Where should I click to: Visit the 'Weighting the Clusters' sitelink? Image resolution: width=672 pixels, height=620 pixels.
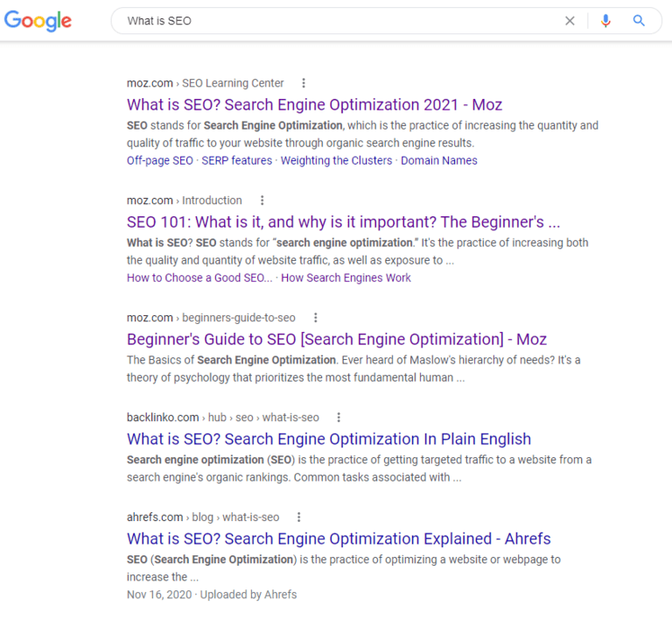coord(337,161)
